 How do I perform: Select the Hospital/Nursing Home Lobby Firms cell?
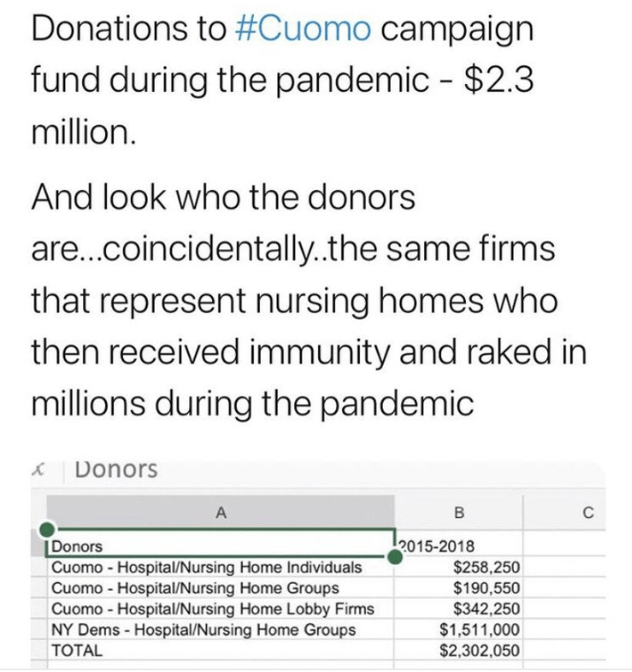(x=219, y=608)
